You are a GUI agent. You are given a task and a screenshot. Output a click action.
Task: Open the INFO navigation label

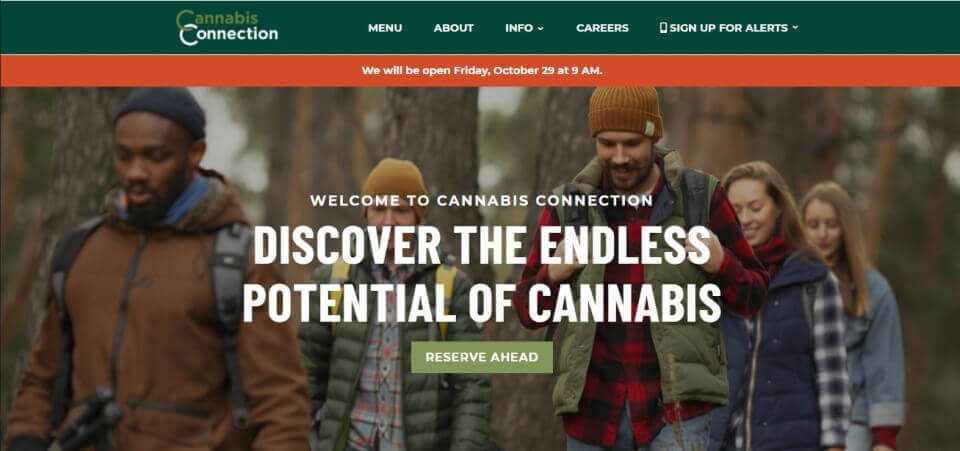pyautogui.click(x=519, y=28)
